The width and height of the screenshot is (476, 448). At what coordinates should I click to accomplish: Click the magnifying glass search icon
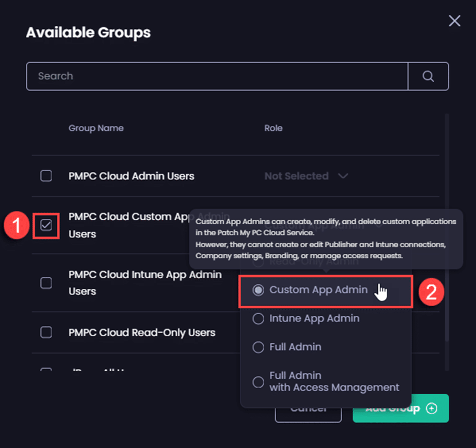click(x=428, y=76)
